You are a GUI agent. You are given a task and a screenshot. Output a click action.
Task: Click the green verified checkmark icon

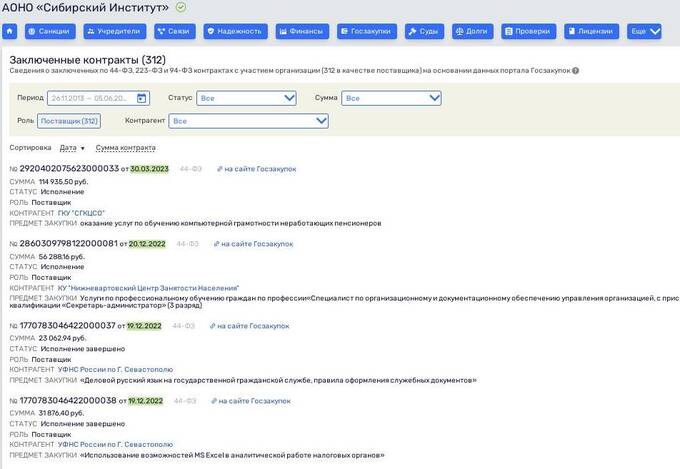[x=181, y=8]
